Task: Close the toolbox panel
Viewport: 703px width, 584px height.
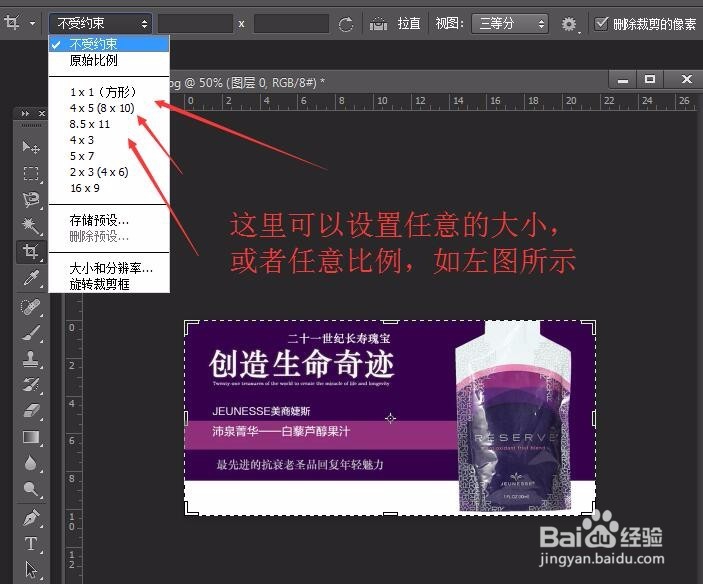Action: pyautogui.click(x=42, y=113)
